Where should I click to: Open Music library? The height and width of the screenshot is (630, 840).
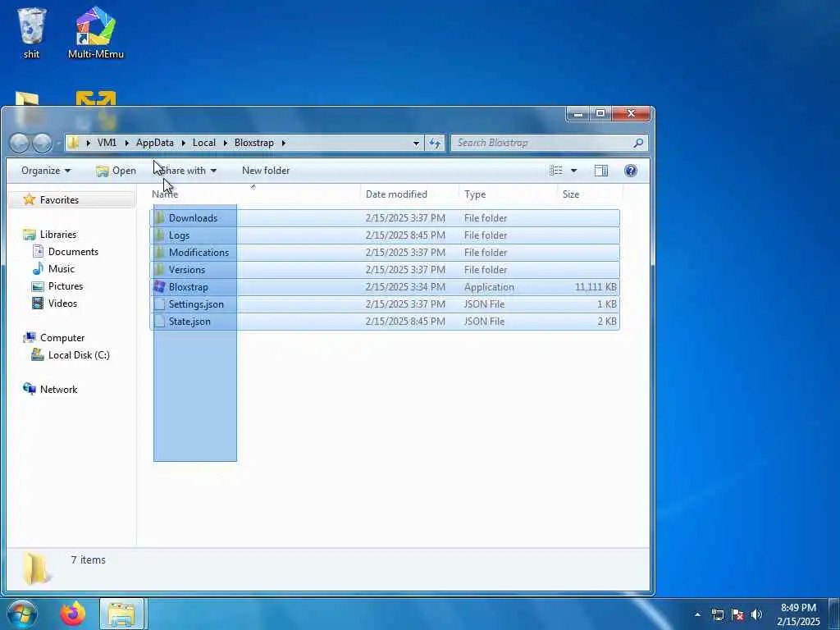tap(61, 268)
